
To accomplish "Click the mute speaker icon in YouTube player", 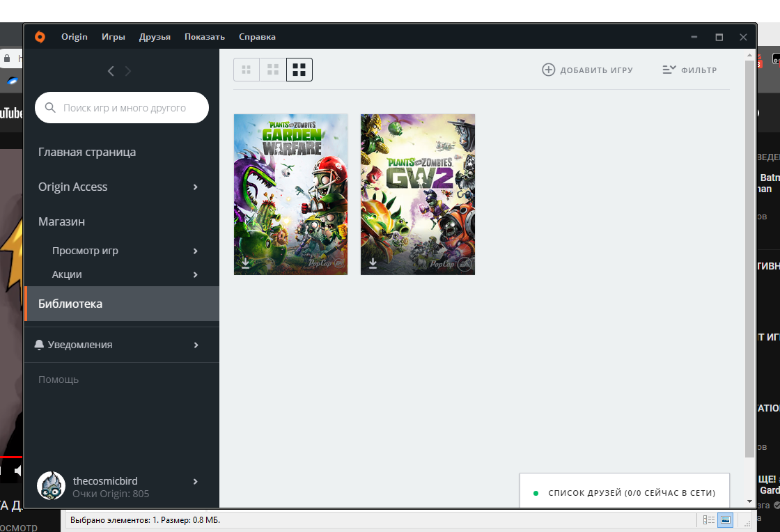I will [18, 470].
